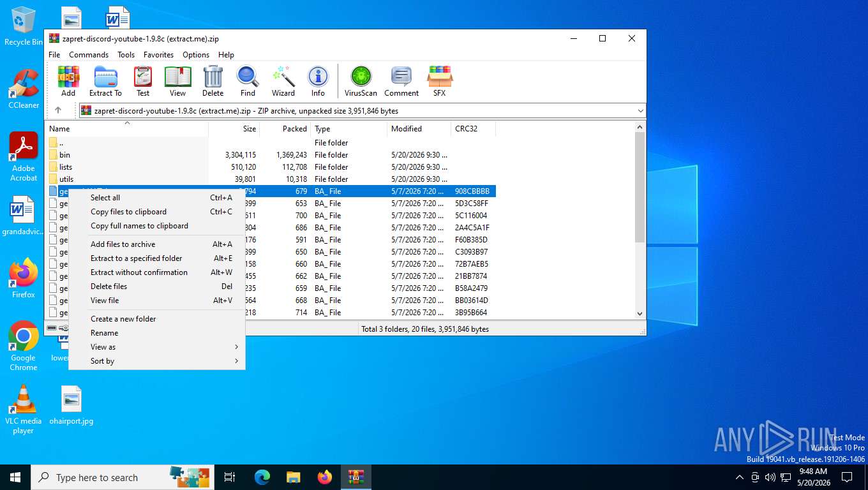Image resolution: width=868 pixels, height=490 pixels.
Task: Show archive Info icon
Action: [x=318, y=81]
